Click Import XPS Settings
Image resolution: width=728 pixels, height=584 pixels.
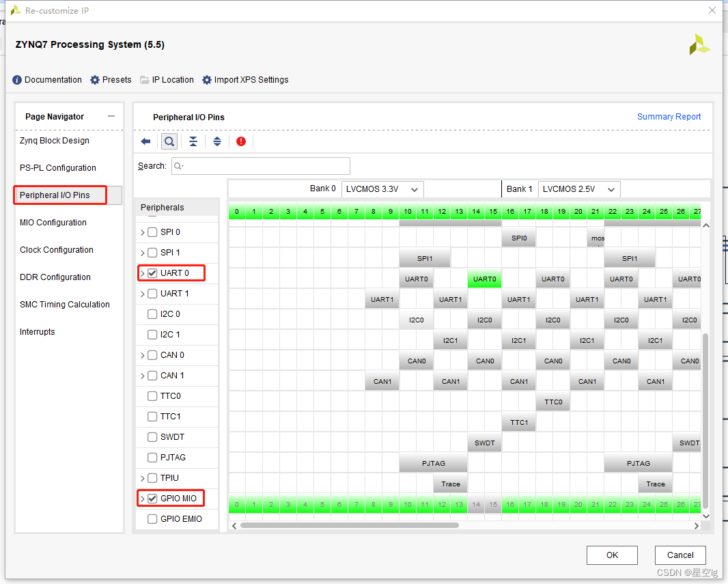point(245,80)
